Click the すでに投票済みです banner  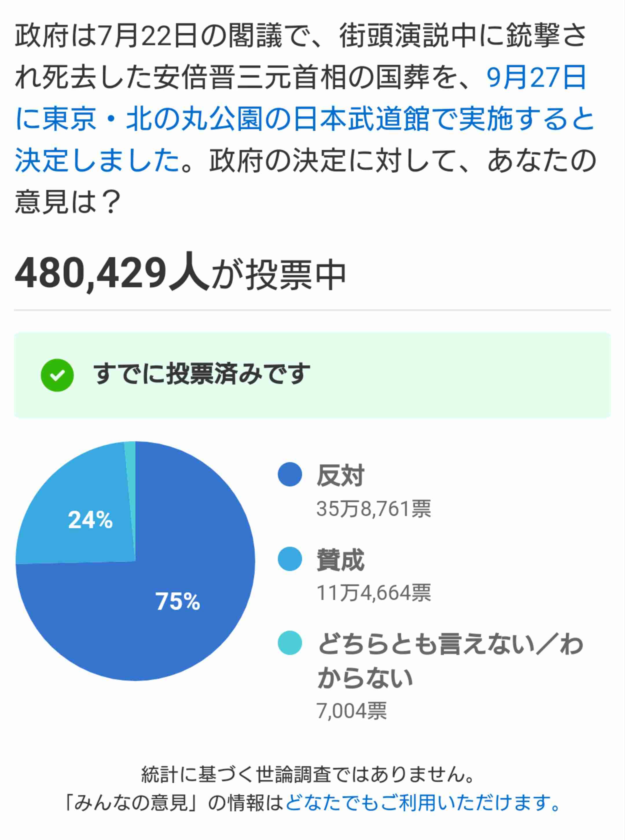pyautogui.click(x=312, y=375)
